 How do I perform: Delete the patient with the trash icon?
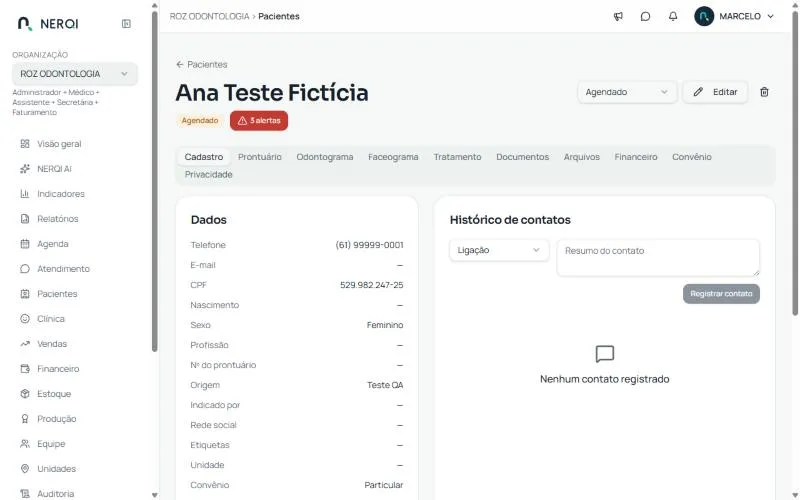point(764,92)
